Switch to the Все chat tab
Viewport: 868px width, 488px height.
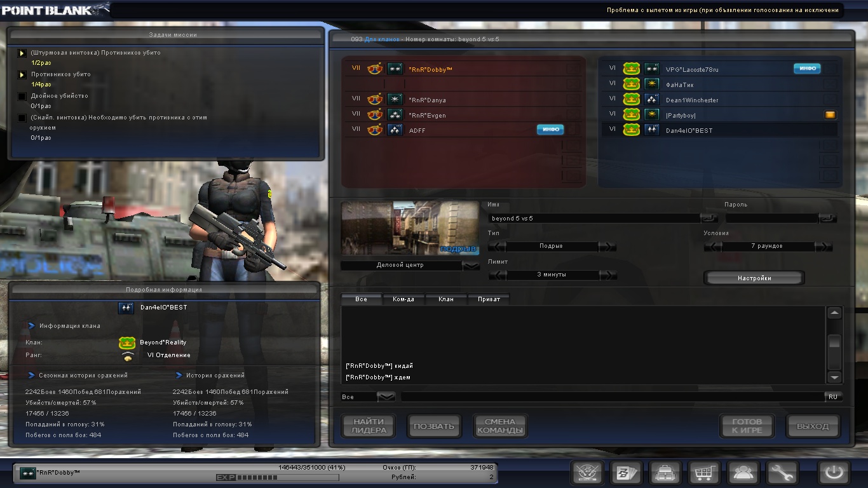362,299
